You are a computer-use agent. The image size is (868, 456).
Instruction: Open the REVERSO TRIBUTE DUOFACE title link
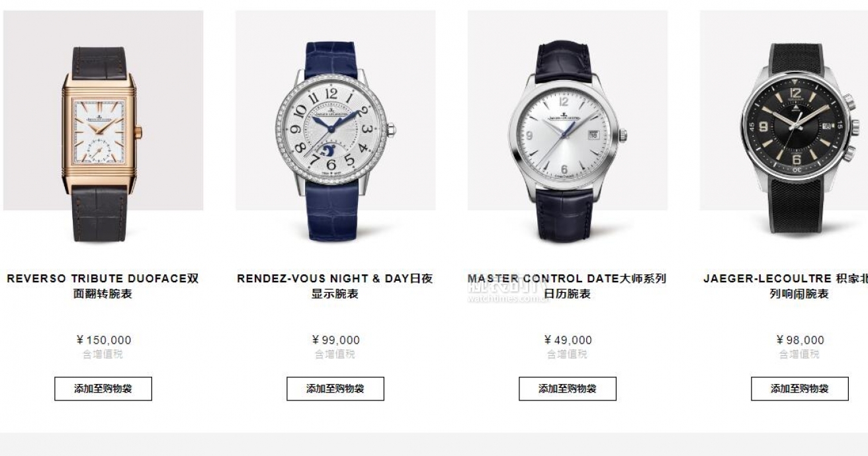tap(103, 286)
